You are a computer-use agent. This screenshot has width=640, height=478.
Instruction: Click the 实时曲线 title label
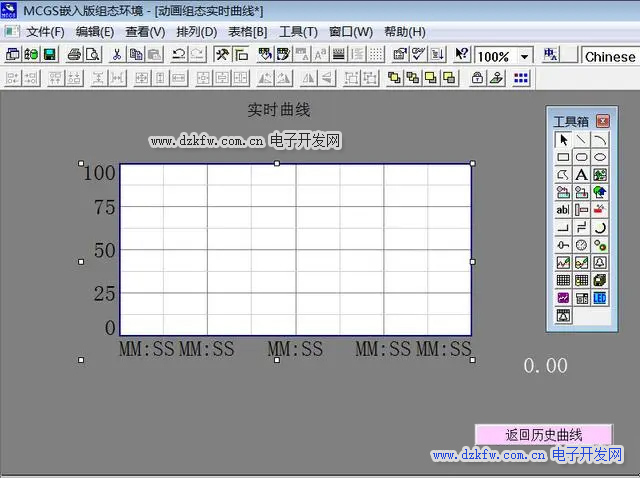pyautogui.click(x=279, y=110)
